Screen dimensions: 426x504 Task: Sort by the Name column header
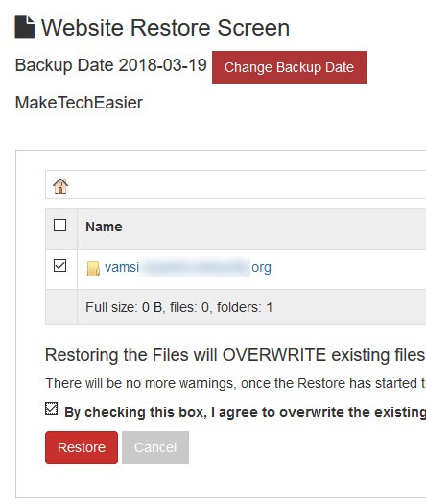point(104,227)
